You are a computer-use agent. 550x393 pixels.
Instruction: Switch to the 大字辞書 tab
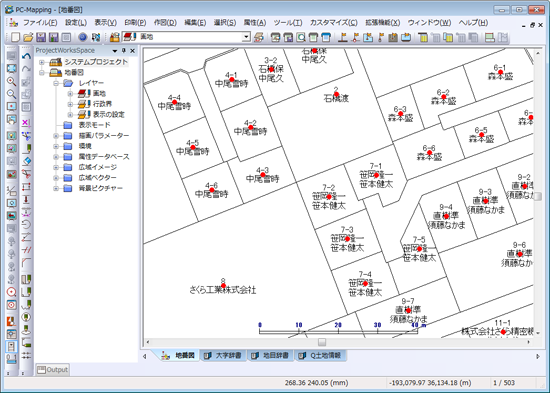click(223, 355)
